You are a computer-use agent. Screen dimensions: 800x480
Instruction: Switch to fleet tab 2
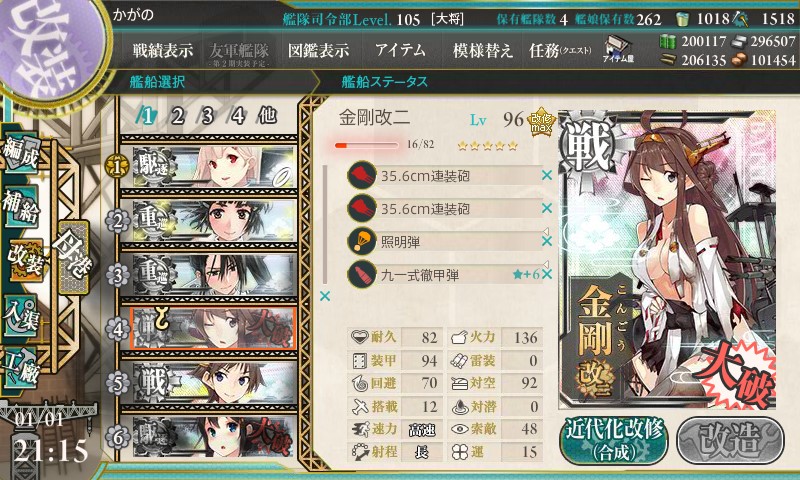click(178, 116)
